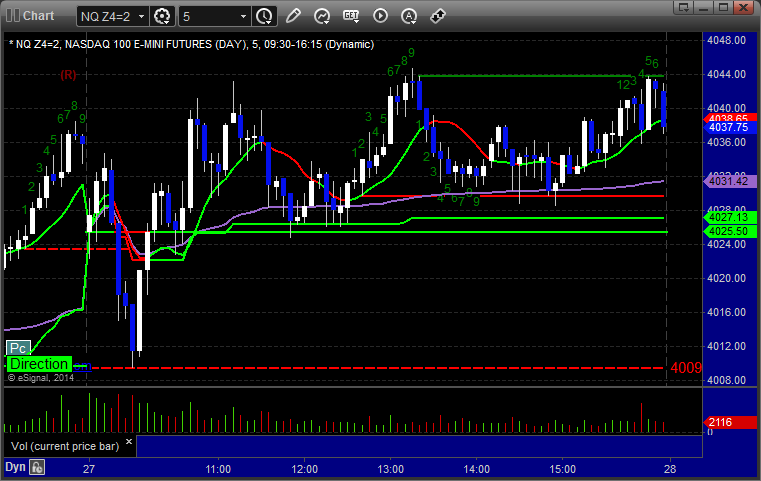Click the bar replay play icon
This screenshot has width=761, height=481.
[x=380, y=16]
